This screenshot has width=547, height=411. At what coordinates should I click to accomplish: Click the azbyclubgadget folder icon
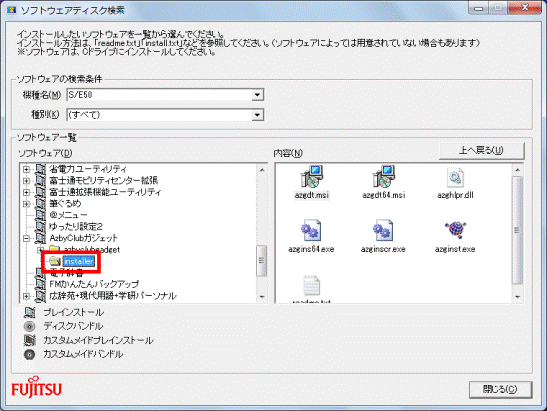click(x=54, y=249)
